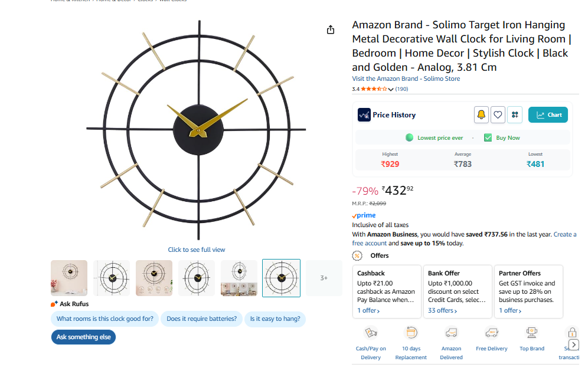Viewport: 588px width, 371px height.
Task: Expand the star ratings dropdown arrow
Action: coord(391,90)
